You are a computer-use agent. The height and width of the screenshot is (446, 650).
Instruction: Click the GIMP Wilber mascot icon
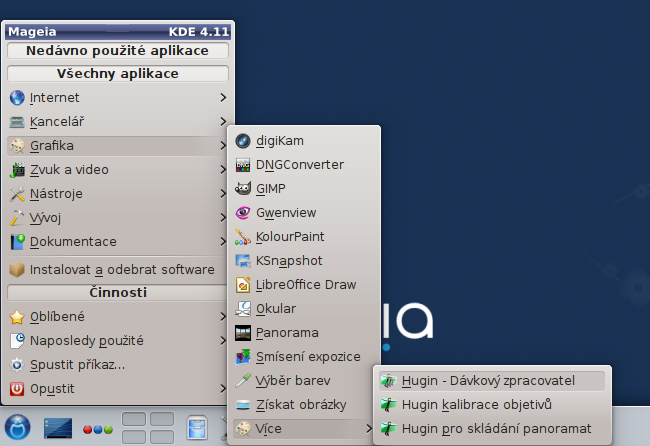(243, 189)
